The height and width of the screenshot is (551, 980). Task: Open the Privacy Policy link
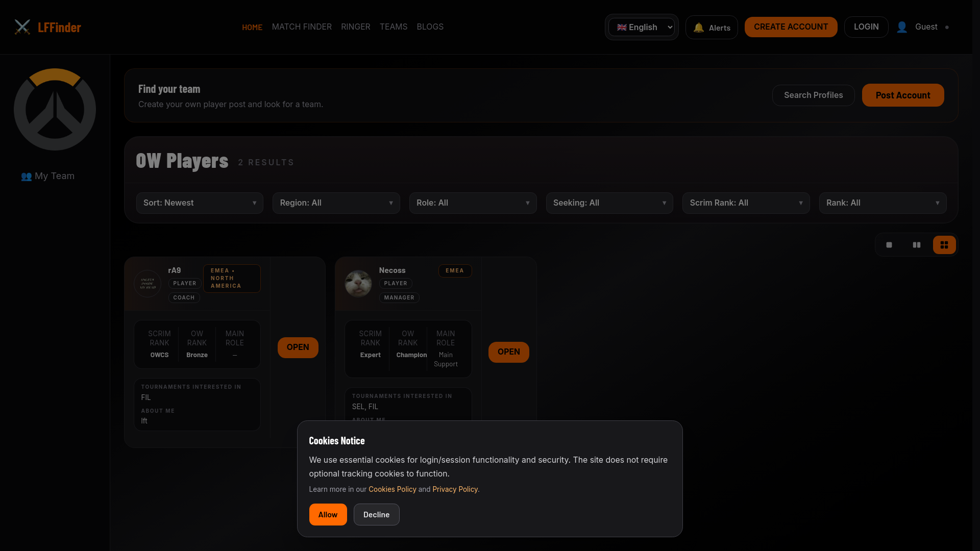tap(455, 489)
